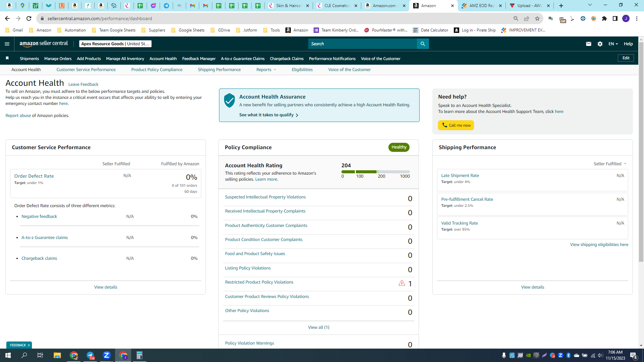The width and height of the screenshot is (644, 362).
Task: Click Report abuse link
Action: click(x=18, y=116)
